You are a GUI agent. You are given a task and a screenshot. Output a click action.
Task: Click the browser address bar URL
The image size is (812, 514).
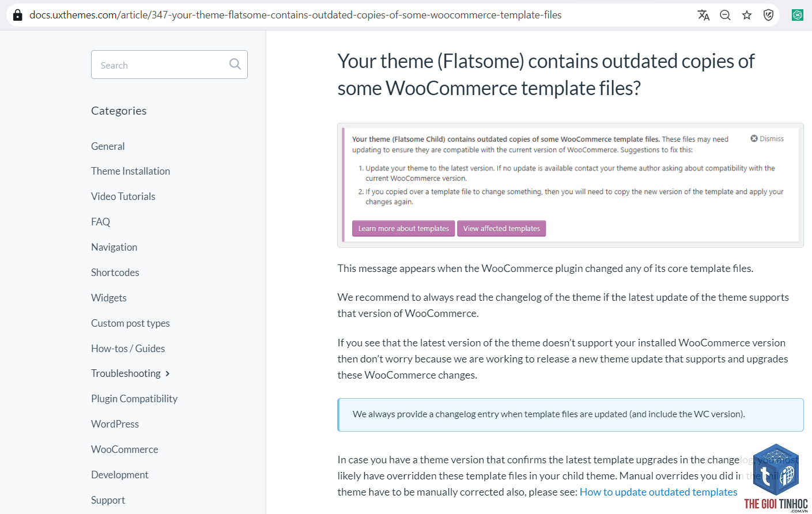pos(295,15)
